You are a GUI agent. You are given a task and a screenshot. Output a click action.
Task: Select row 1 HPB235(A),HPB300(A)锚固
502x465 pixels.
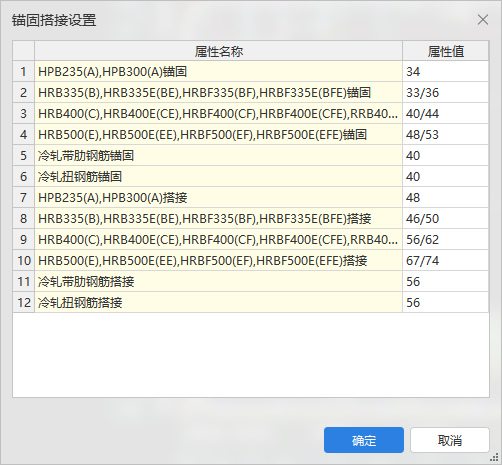tap(218, 71)
